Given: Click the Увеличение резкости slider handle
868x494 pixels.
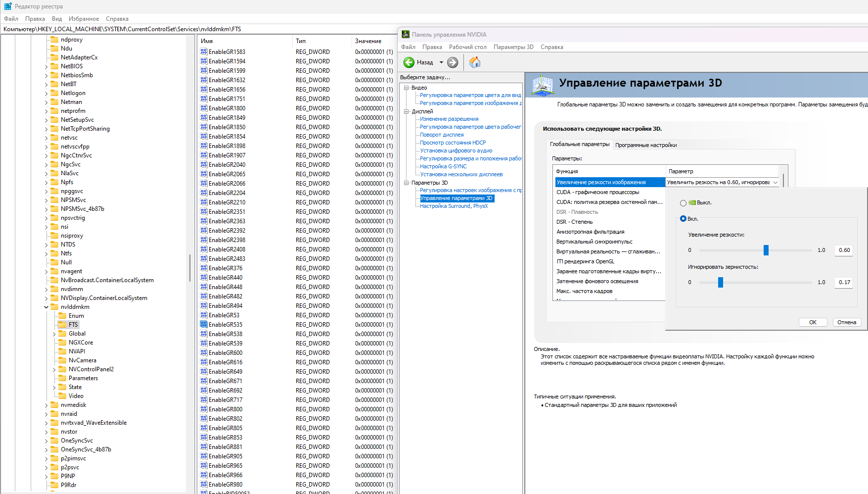Looking at the screenshot, I should [766, 250].
